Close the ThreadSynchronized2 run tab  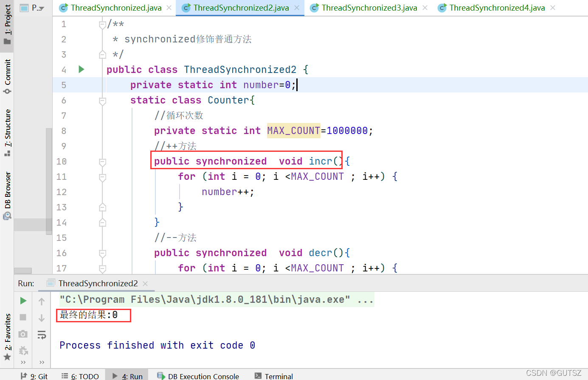[x=145, y=284]
